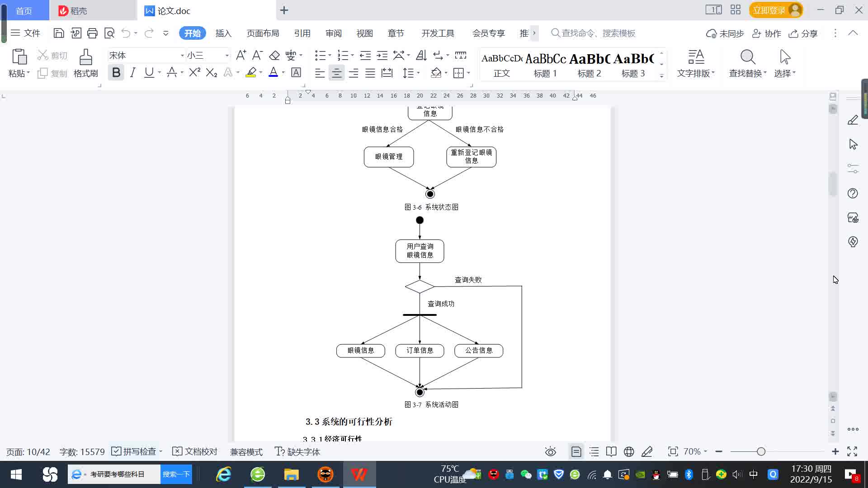Switch to page view layout
Screen dimensions: 868x488
[x=576, y=451]
